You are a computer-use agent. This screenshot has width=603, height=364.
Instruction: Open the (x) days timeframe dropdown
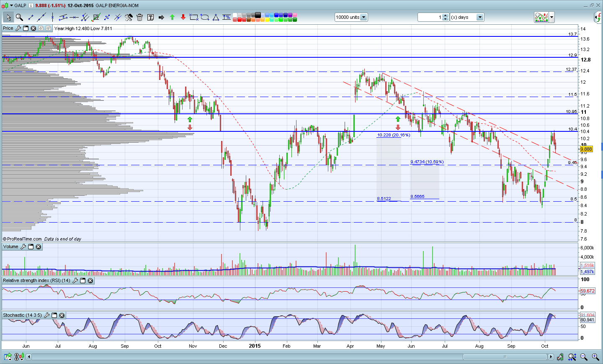pyautogui.click(x=480, y=17)
